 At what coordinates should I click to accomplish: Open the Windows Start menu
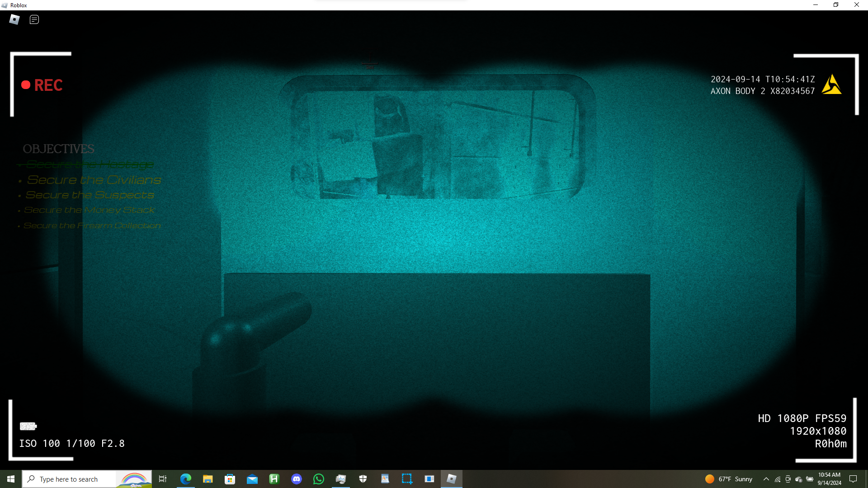[x=11, y=479]
